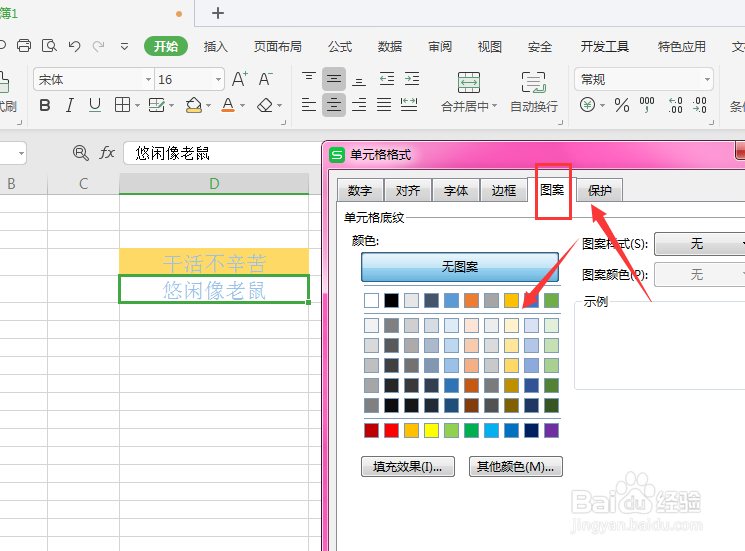Click justify alignment icon

coord(384,105)
